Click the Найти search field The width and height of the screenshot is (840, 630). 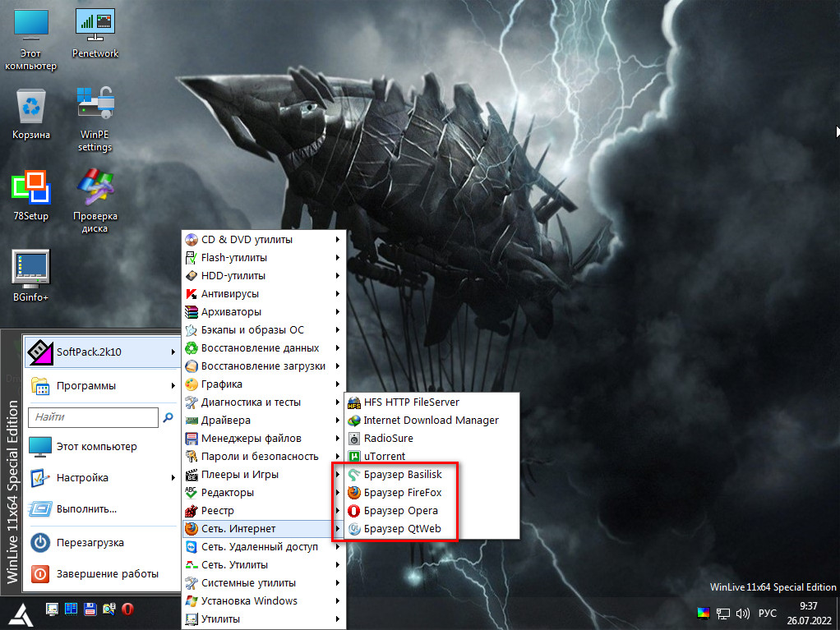click(x=94, y=417)
